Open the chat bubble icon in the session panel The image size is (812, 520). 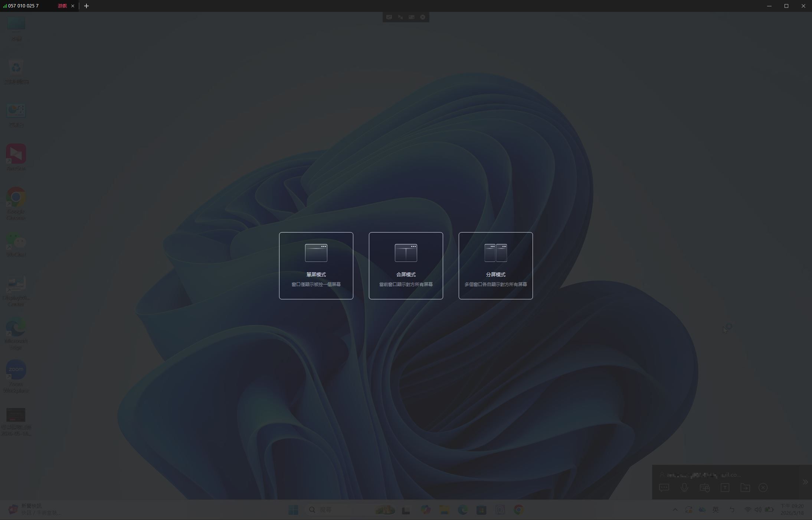coord(664,488)
